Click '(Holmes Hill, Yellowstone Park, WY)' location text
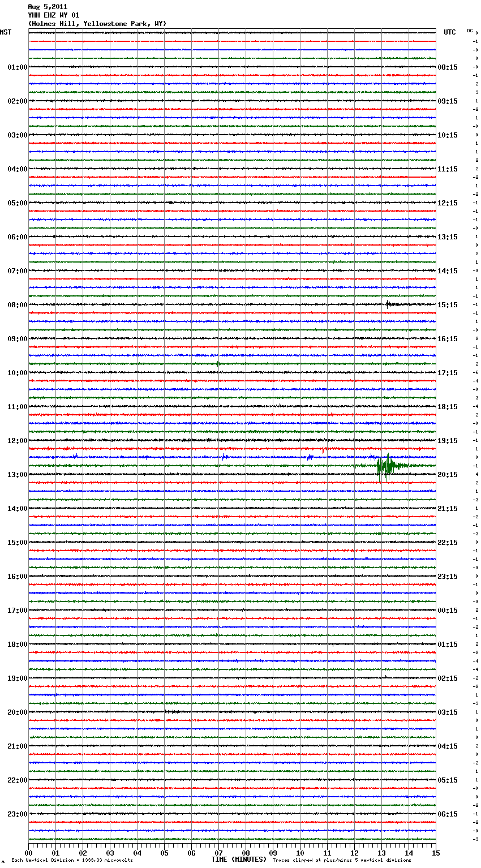Screen dimensions: 481x868 tap(97, 24)
